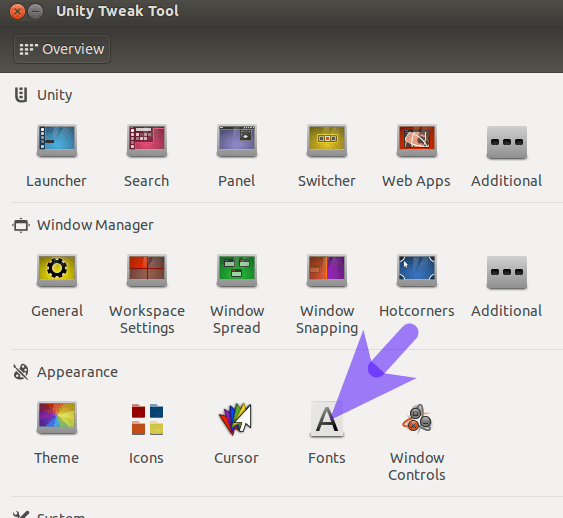This screenshot has height=518, width=563.
Task: Click the Appearance section heading
Action: coord(77,372)
